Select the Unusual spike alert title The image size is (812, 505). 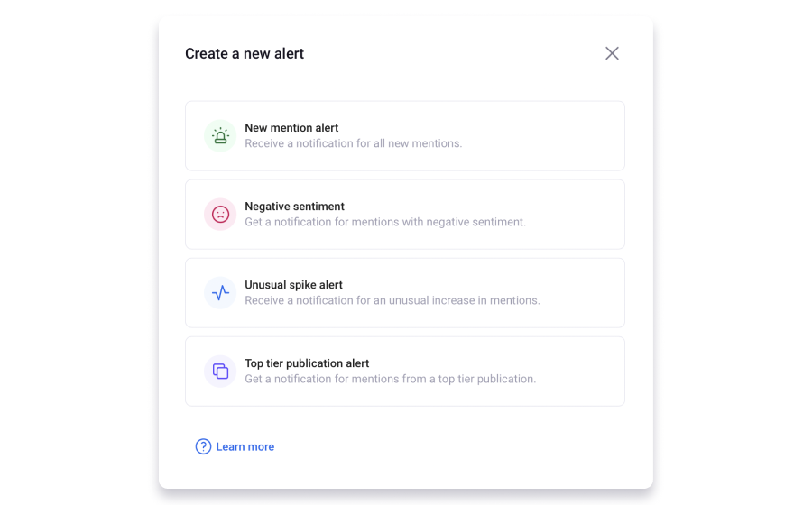(x=293, y=285)
